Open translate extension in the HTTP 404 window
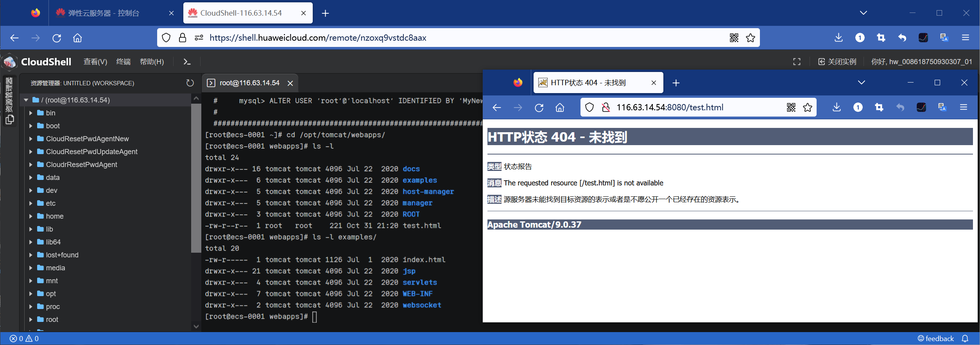Viewport: 980px width, 345px height. [x=942, y=107]
